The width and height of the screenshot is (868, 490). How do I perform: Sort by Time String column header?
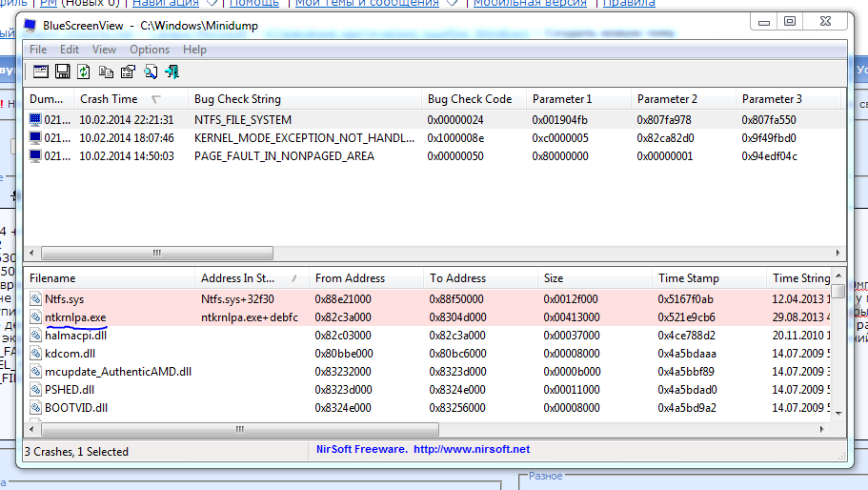tap(800, 278)
